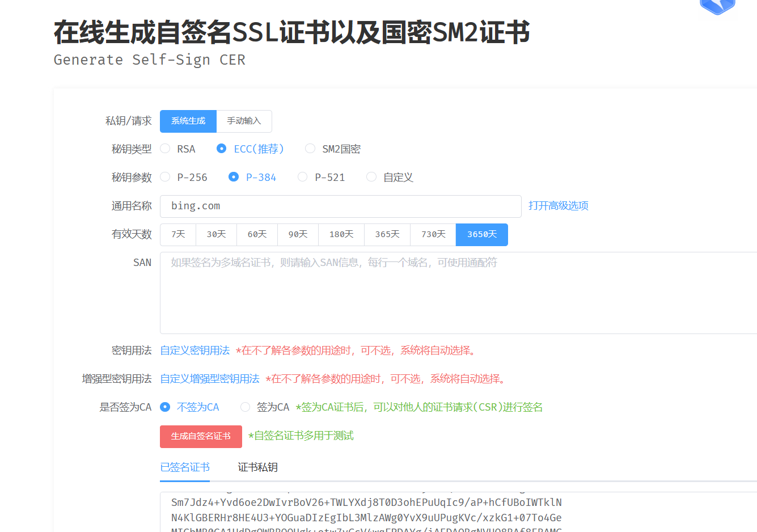This screenshot has height=532, width=757.
Task: Click into the SAN domains textarea
Action: point(458,293)
